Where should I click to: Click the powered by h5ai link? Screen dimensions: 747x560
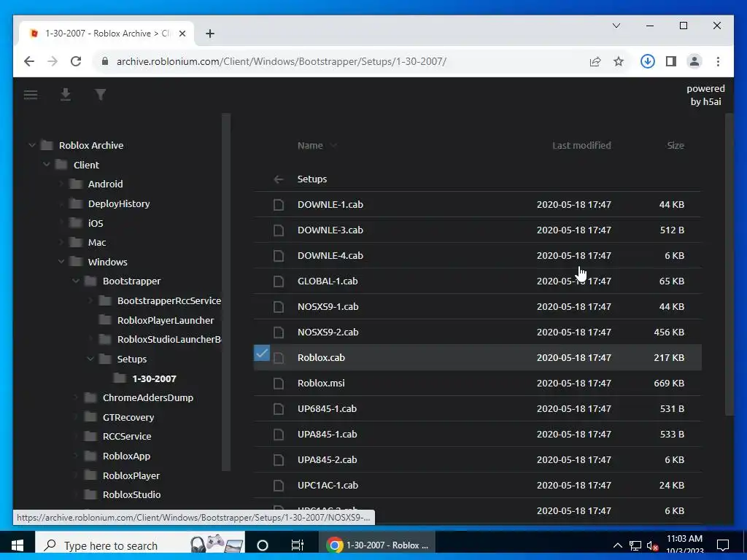705,96
